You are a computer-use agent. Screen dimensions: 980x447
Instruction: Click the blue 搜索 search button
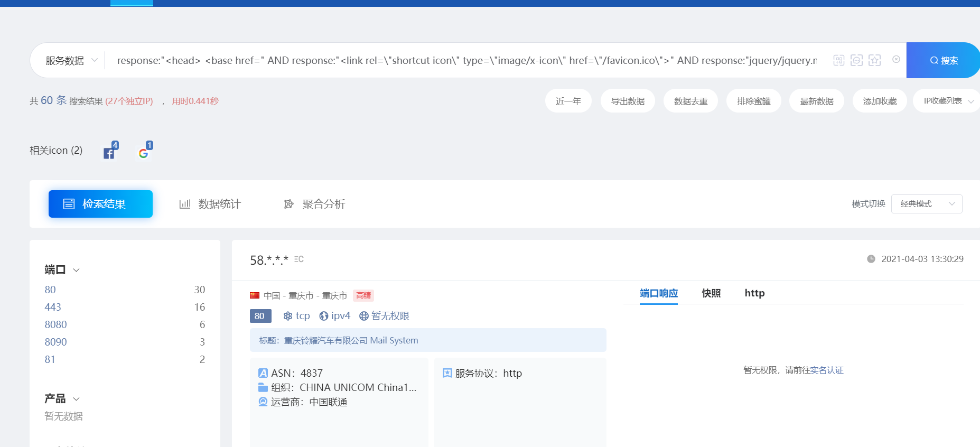[x=943, y=60]
